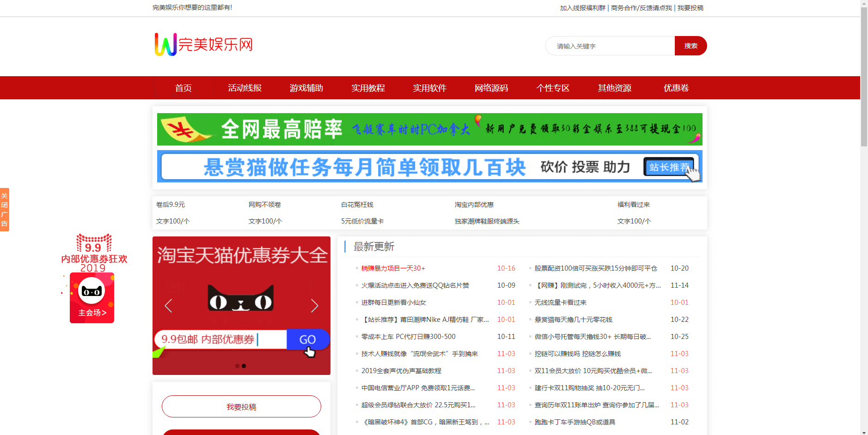Click the left carousel arrow
The height and width of the screenshot is (435, 868).
coord(168,306)
